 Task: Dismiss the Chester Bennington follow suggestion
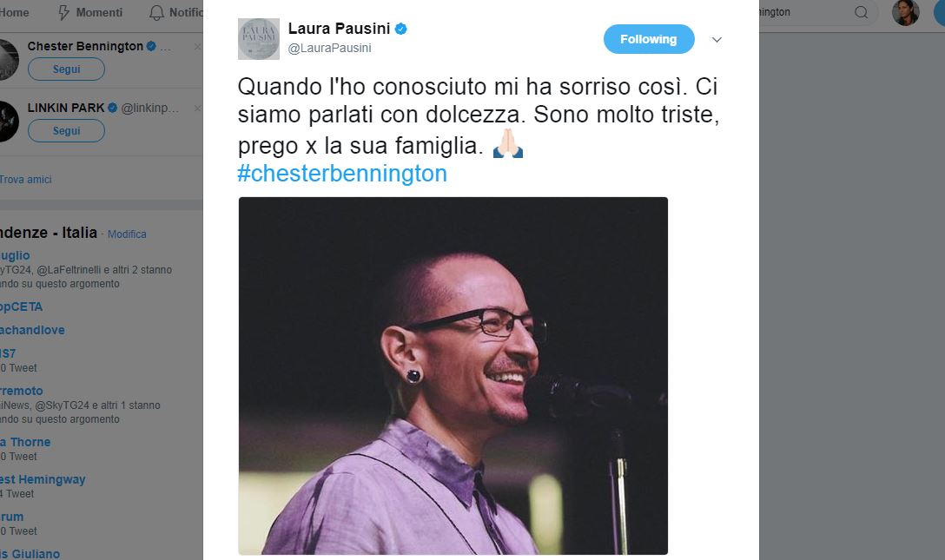[x=198, y=46]
